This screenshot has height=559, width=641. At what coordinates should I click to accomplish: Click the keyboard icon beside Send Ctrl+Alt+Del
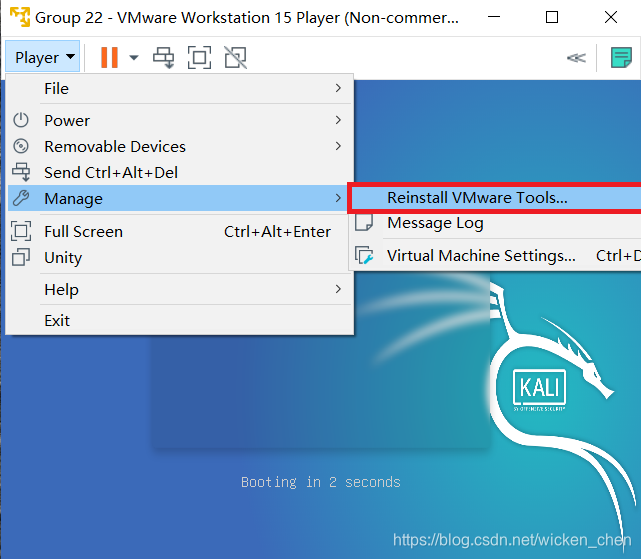(21, 172)
